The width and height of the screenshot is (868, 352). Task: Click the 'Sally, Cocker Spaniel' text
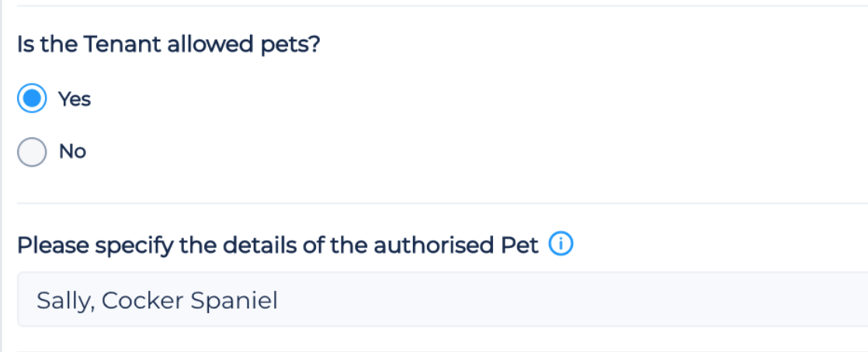(157, 300)
